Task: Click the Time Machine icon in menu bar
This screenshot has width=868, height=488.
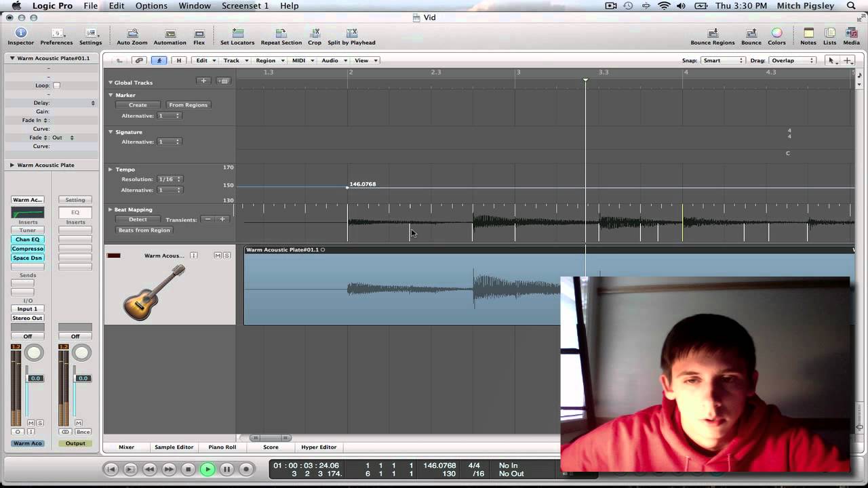Action: point(629,5)
